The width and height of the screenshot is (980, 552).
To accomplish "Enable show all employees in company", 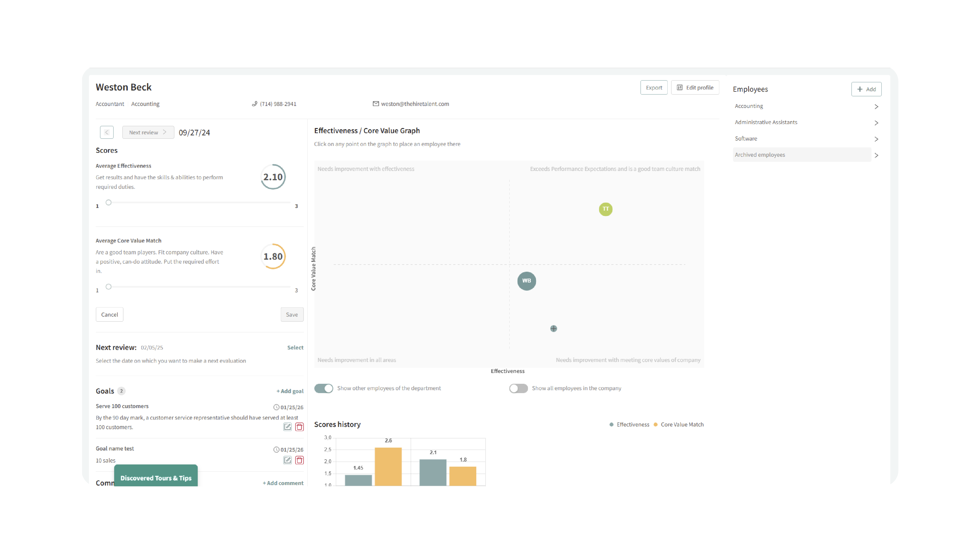I will [518, 388].
